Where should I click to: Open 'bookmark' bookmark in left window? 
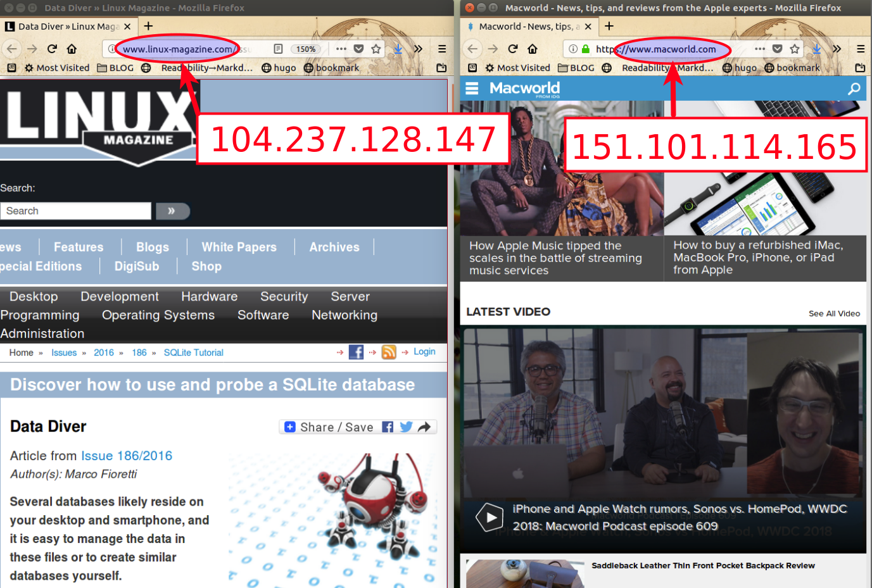[x=331, y=68]
